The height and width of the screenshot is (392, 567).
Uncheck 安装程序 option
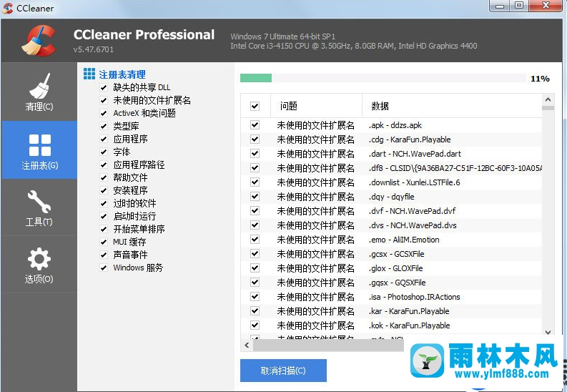pyautogui.click(x=104, y=190)
